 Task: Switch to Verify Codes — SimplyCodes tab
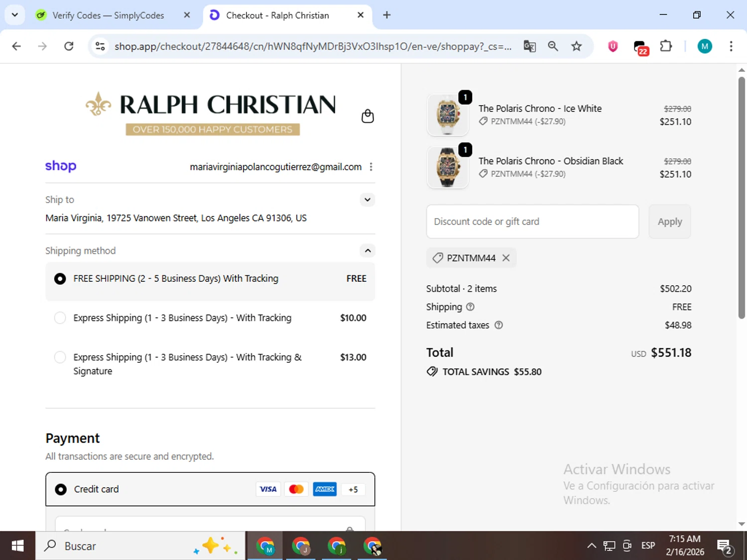tap(108, 15)
